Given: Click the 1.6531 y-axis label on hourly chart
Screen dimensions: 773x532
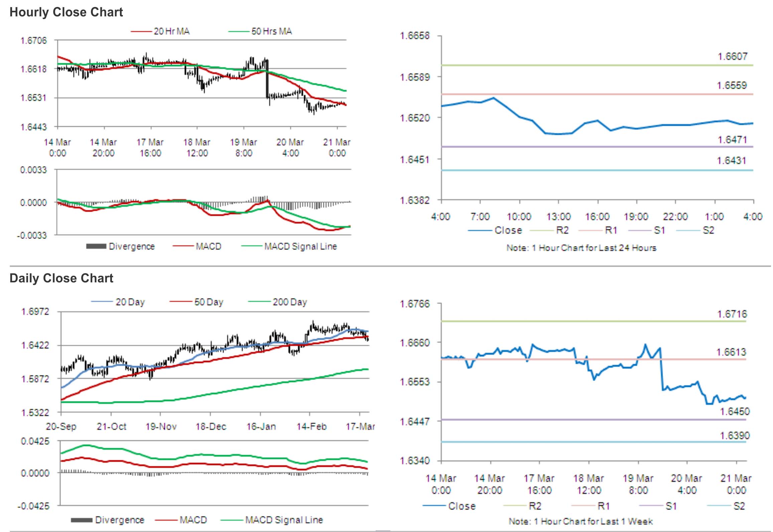Looking at the screenshot, I should pos(34,98).
